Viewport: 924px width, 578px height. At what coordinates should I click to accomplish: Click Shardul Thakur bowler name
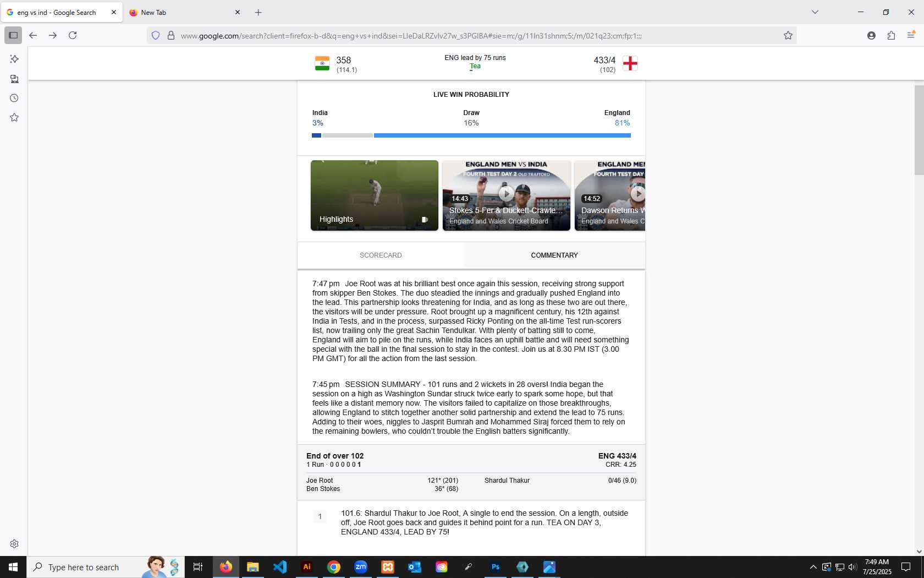click(x=507, y=481)
